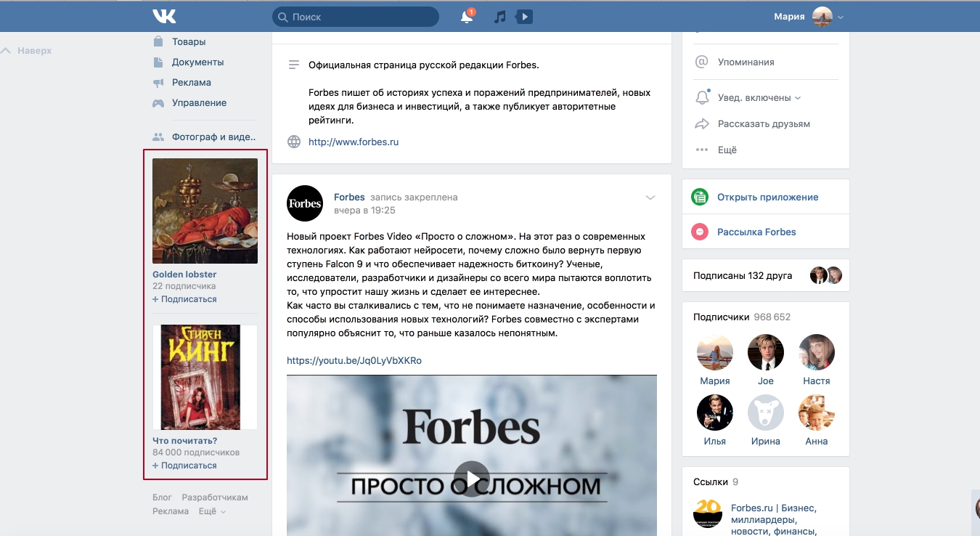Open Документы in left menu
Screen dimensions: 980x536
[197, 62]
